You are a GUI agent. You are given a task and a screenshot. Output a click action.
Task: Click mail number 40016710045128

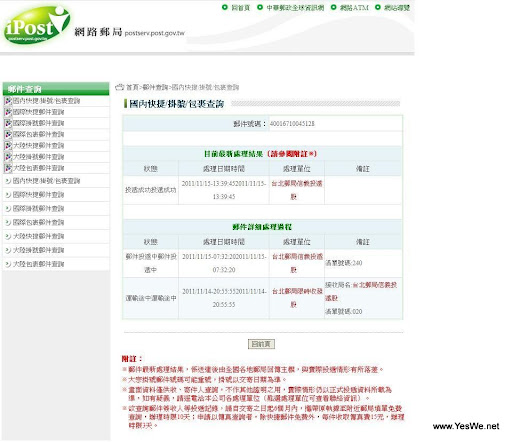tap(292, 124)
